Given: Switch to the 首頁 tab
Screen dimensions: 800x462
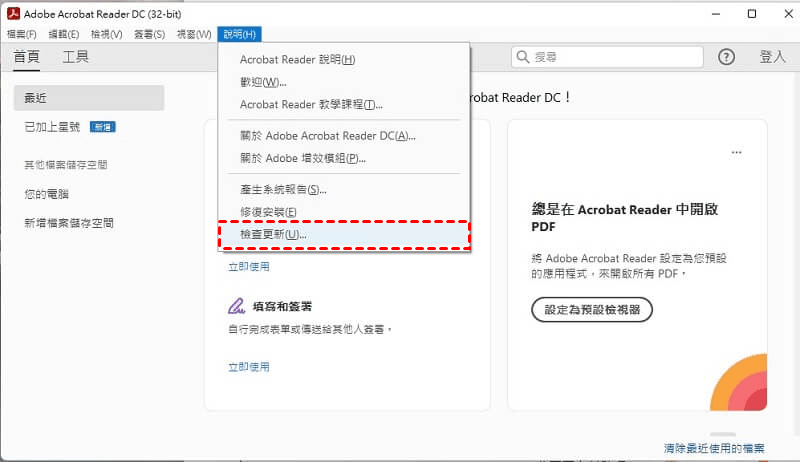Looking at the screenshot, I should click(27, 57).
